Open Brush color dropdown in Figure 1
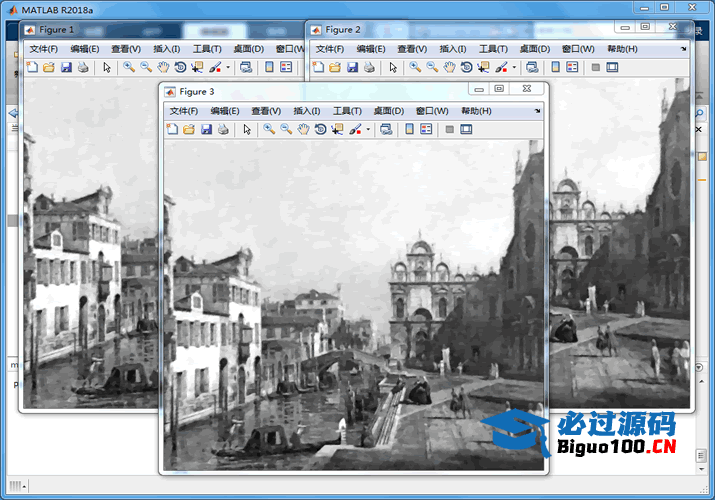The width and height of the screenshot is (715, 500). click(x=228, y=67)
